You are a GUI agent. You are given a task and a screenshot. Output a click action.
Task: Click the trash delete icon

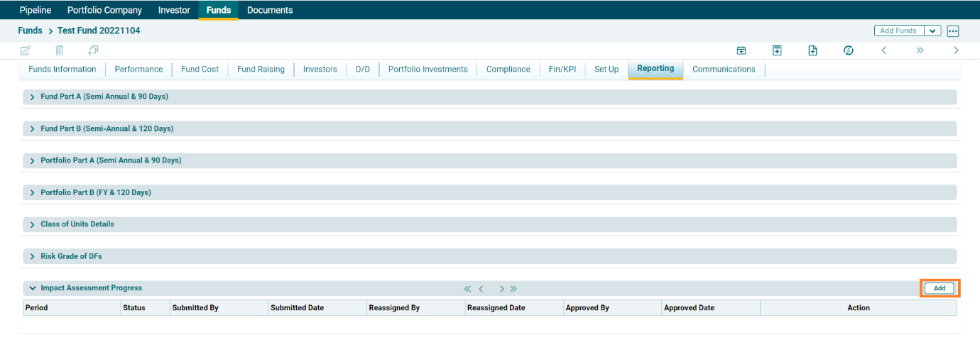[60, 50]
